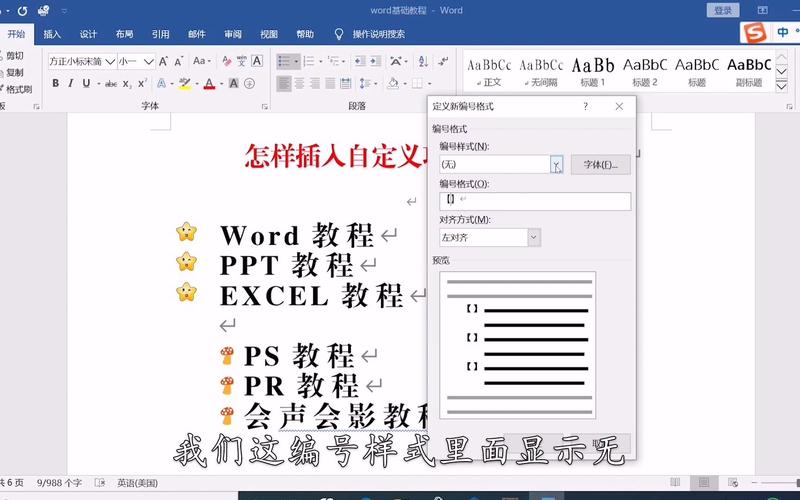Apply character border to text
800x500 pixels.
(257, 61)
